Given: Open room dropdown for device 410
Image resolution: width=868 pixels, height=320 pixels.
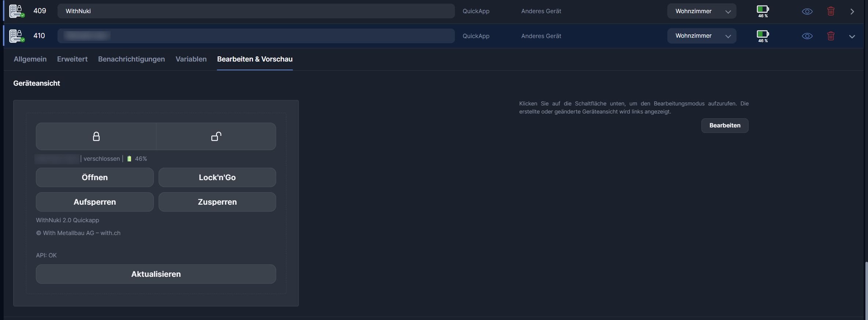Looking at the screenshot, I should 701,36.
